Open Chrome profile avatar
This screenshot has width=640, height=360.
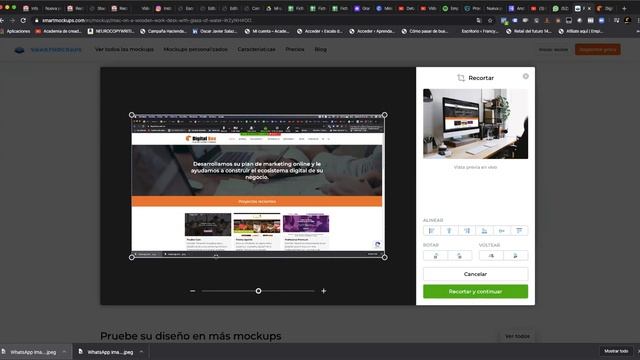point(628,20)
